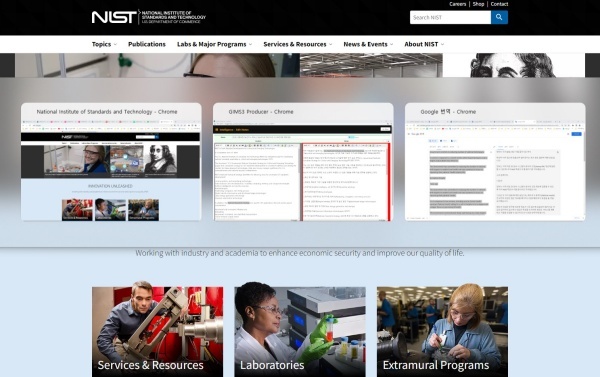Open the News & Events dropdown
This screenshot has height=377, width=600.
(x=368, y=44)
